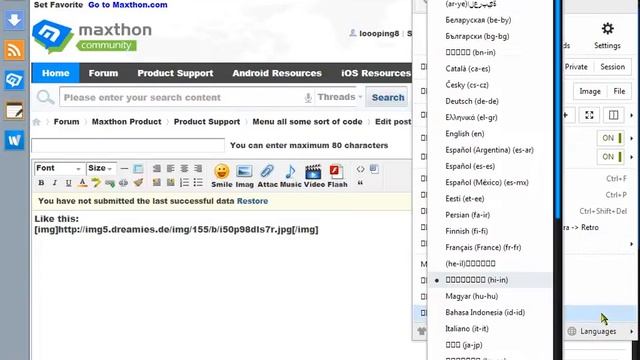Click the search content input field

pos(182,97)
